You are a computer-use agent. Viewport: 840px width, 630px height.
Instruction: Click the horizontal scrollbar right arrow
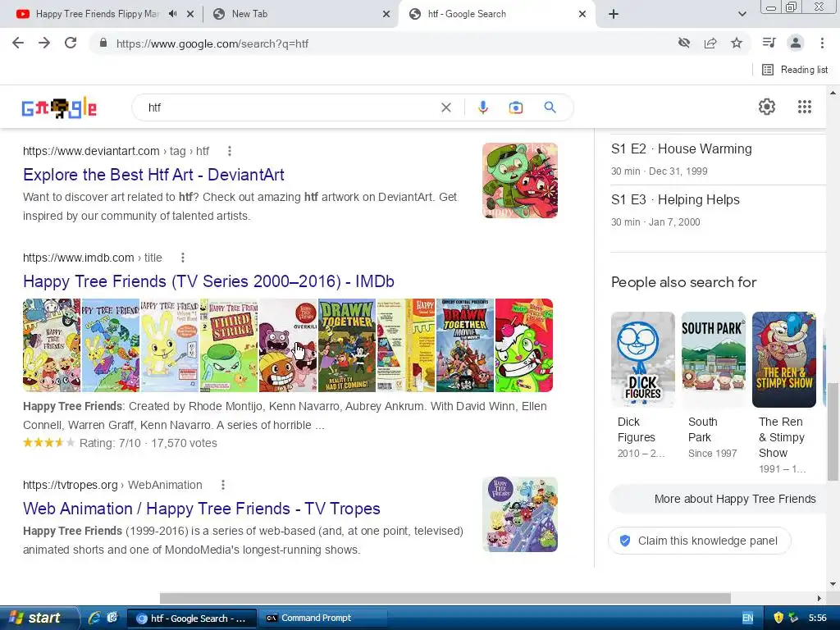tap(819, 598)
